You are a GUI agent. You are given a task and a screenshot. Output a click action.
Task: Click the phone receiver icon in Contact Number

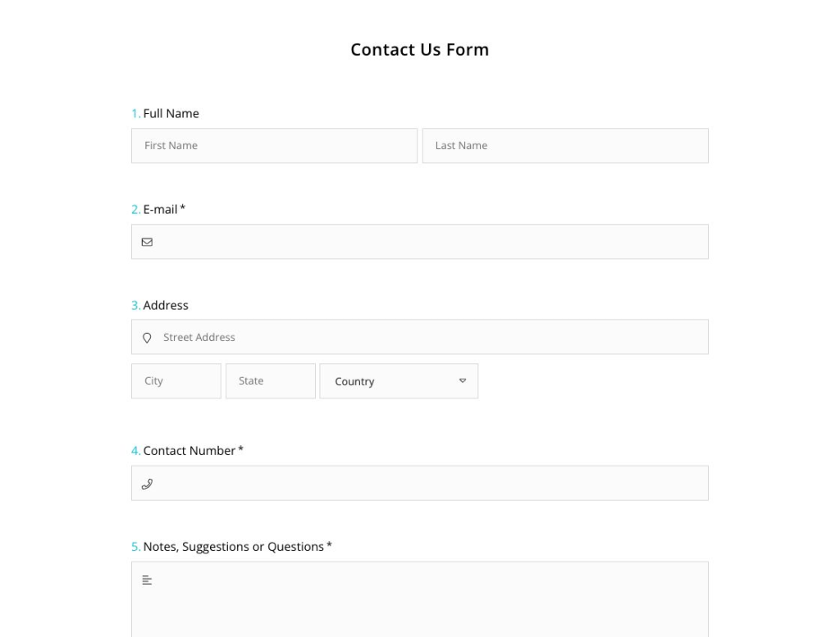point(147,483)
